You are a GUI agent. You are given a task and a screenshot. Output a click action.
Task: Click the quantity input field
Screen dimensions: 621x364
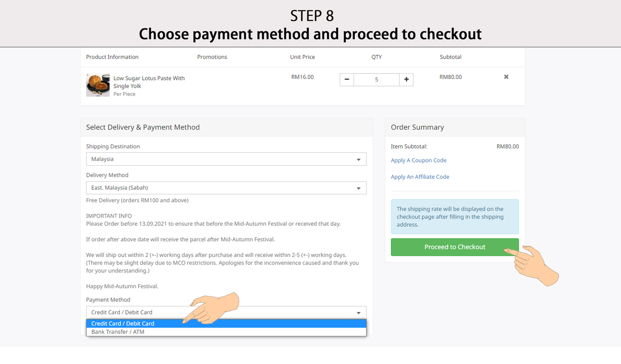point(376,79)
